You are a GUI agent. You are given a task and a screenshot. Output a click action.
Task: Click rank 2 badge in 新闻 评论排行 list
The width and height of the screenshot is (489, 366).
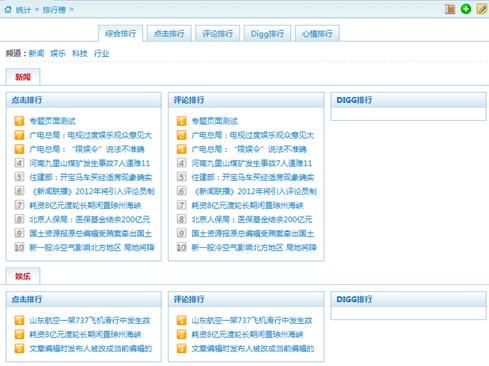[x=181, y=135]
